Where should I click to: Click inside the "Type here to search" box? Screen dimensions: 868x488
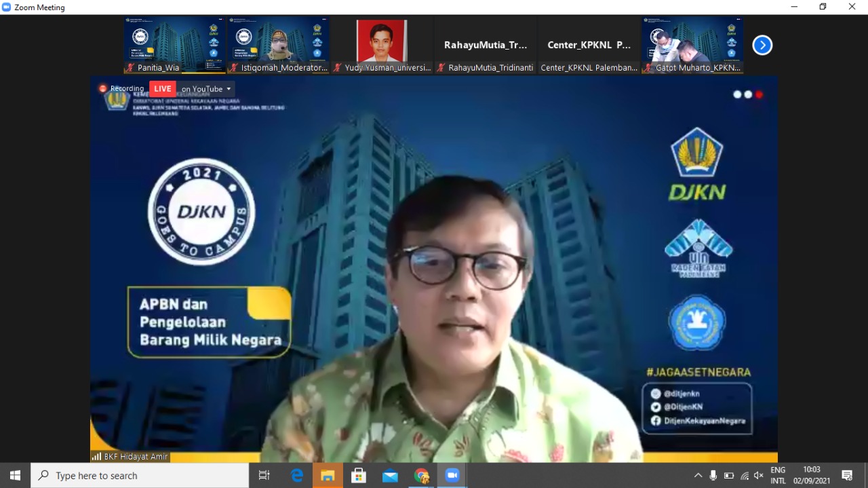pos(136,475)
